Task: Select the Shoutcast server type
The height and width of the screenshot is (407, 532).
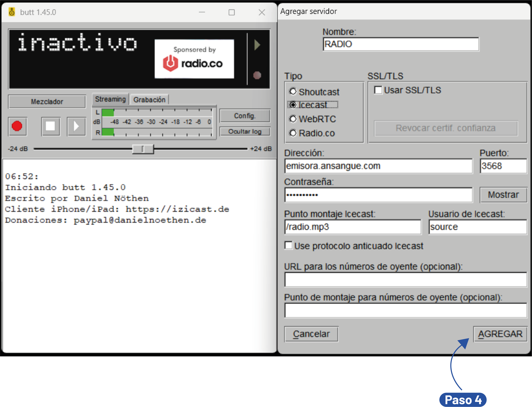Action: pyautogui.click(x=293, y=91)
